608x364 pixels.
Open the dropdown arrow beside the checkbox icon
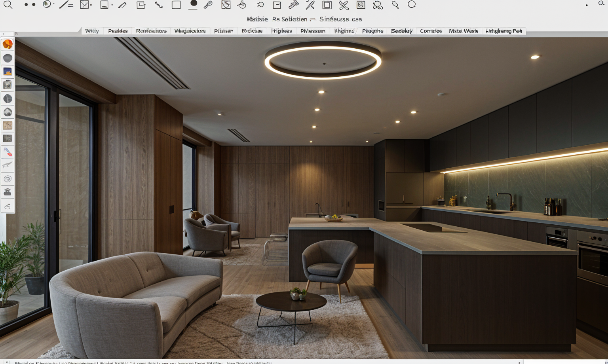91,5
